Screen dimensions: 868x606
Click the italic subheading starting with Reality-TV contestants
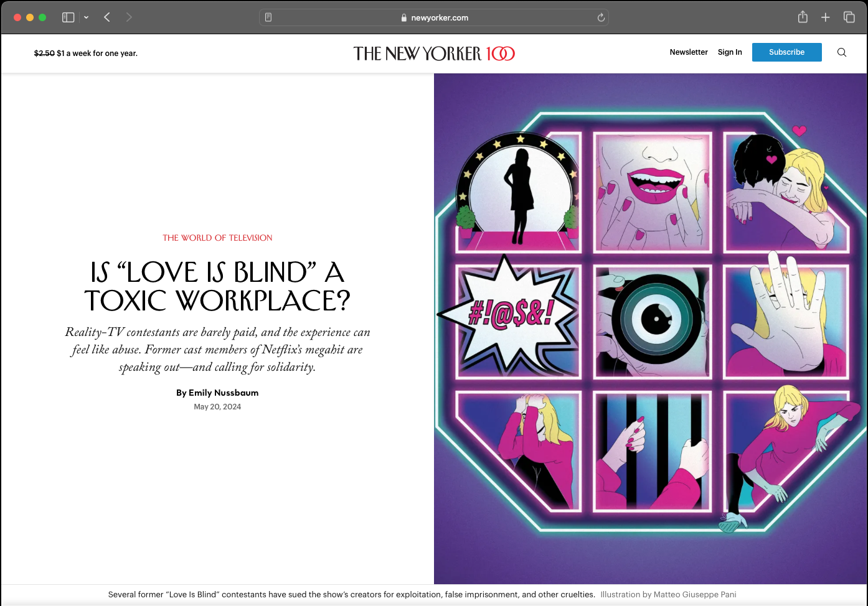(217, 350)
